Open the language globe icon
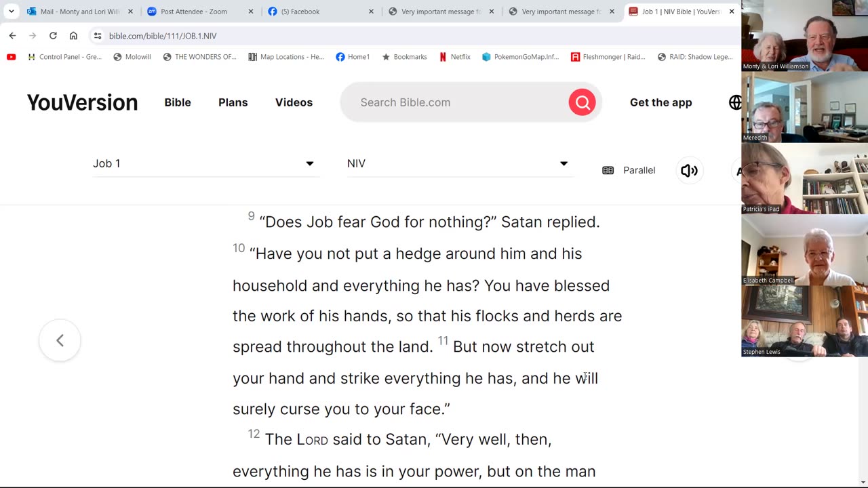 click(x=735, y=102)
